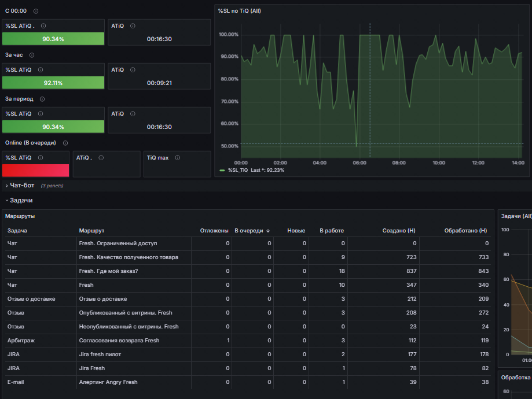This screenshot has height=399, width=532.
Task: Open '%SL по TiQ (All)' panel title
Action: click(x=240, y=11)
